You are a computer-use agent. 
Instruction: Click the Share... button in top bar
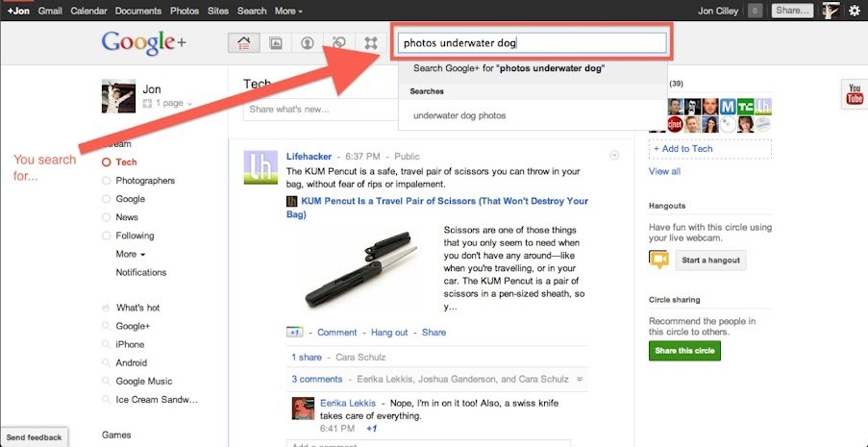tap(793, 11)
